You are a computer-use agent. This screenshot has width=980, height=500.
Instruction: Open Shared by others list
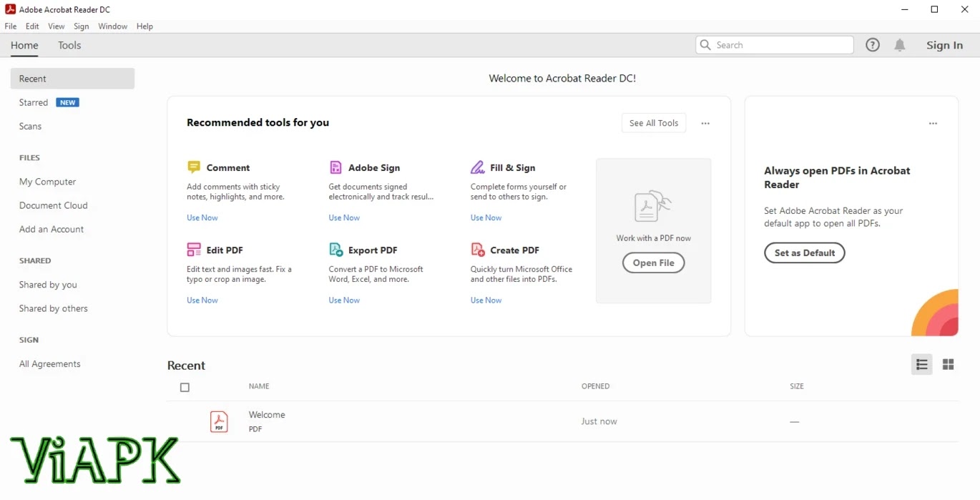[54, 309]
